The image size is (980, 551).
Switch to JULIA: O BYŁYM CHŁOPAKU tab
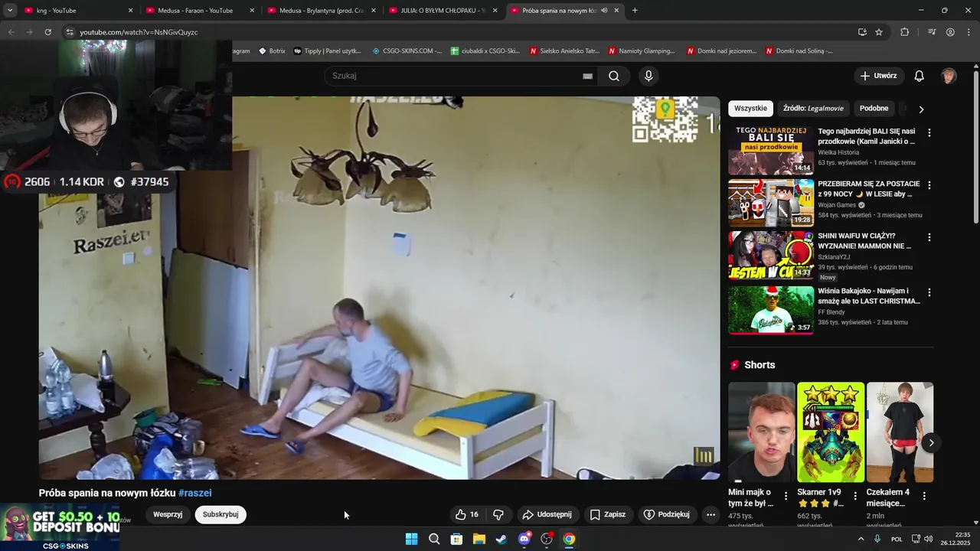point(443,11)
